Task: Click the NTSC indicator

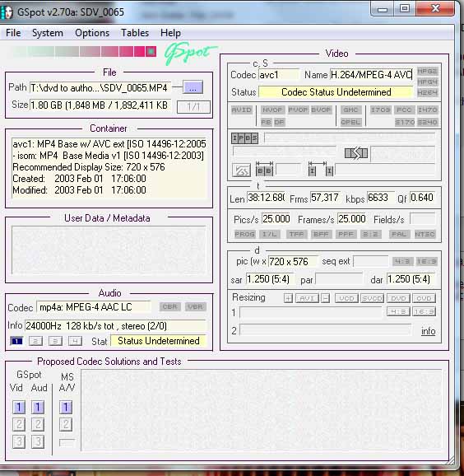Action: (425, 234)
